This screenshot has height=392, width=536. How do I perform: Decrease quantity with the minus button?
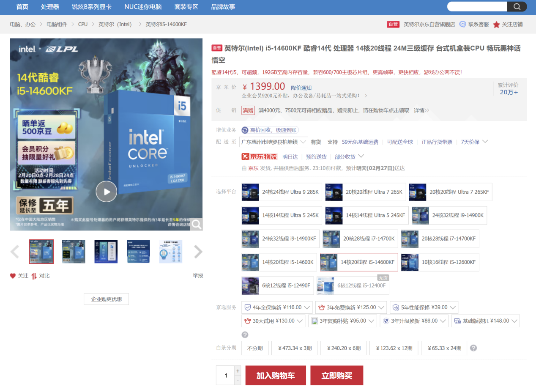(x=238, y=380)
